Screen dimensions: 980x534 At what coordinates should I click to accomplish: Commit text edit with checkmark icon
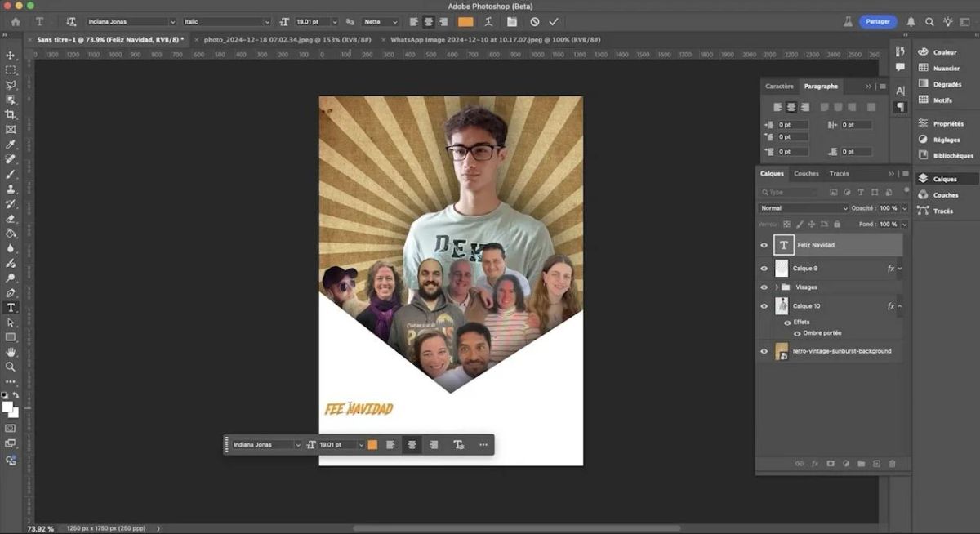pos(554,22)
